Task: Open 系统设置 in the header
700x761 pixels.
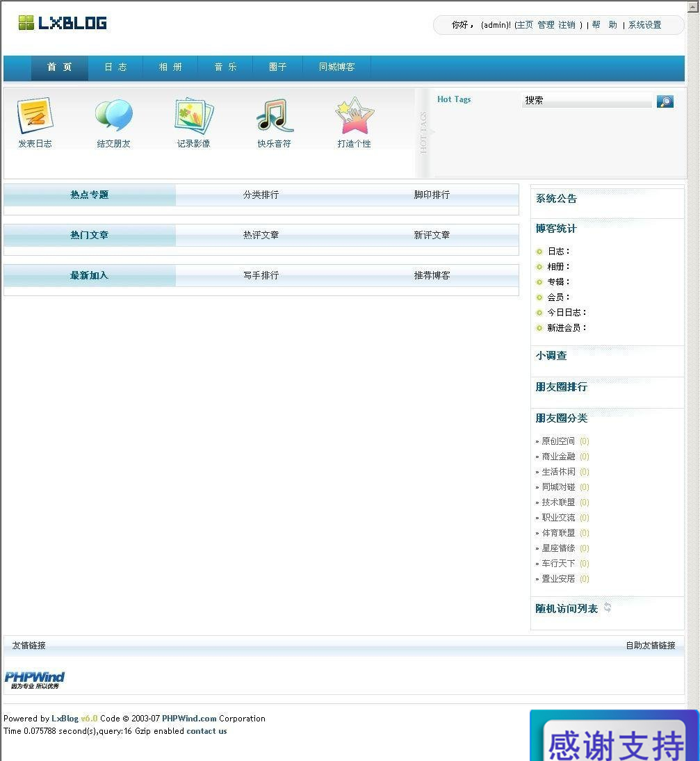Action: [x=644, y=25]
